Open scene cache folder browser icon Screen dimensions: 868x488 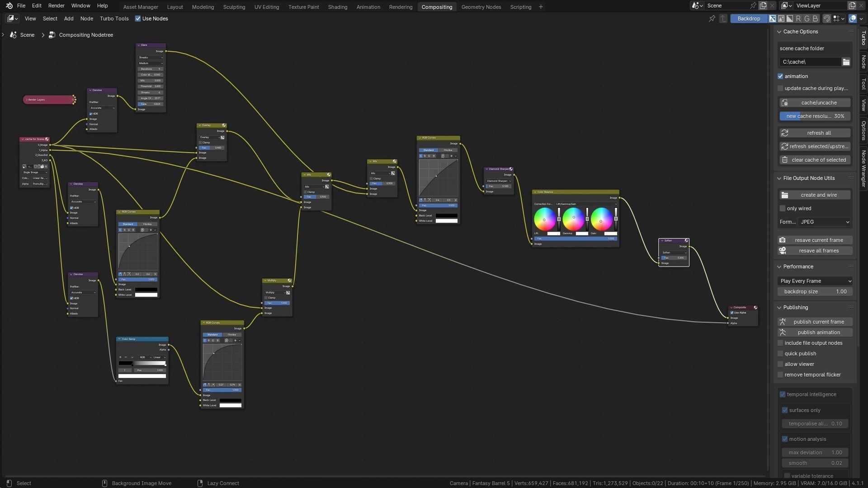[x=846, y=62]
